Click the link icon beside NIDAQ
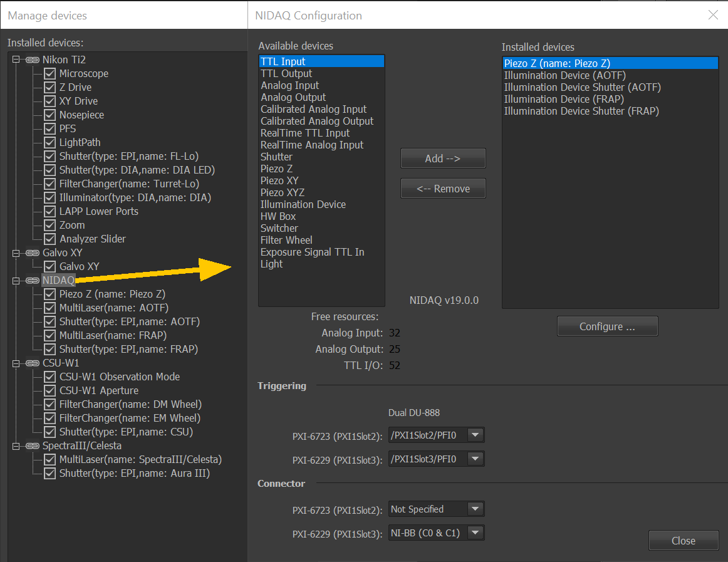 pyautogui.click(x=33, y=280)
